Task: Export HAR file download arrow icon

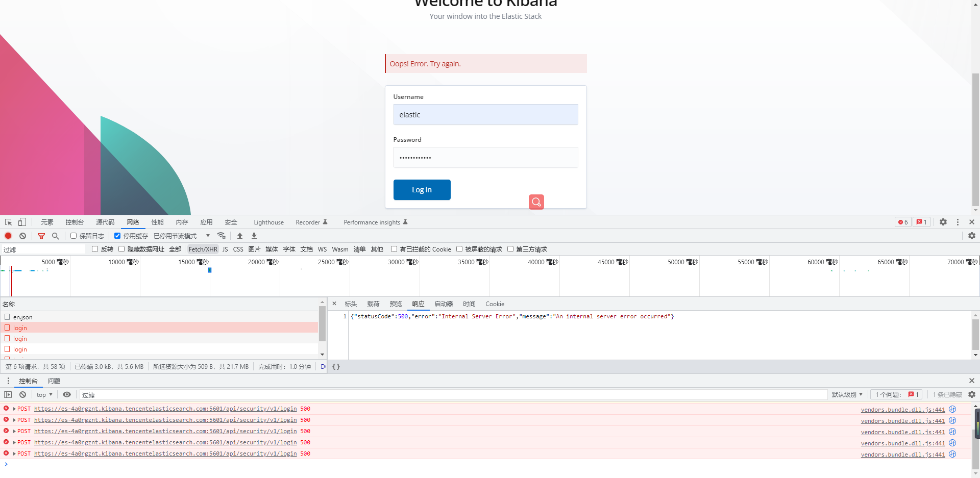Action: 254,236
